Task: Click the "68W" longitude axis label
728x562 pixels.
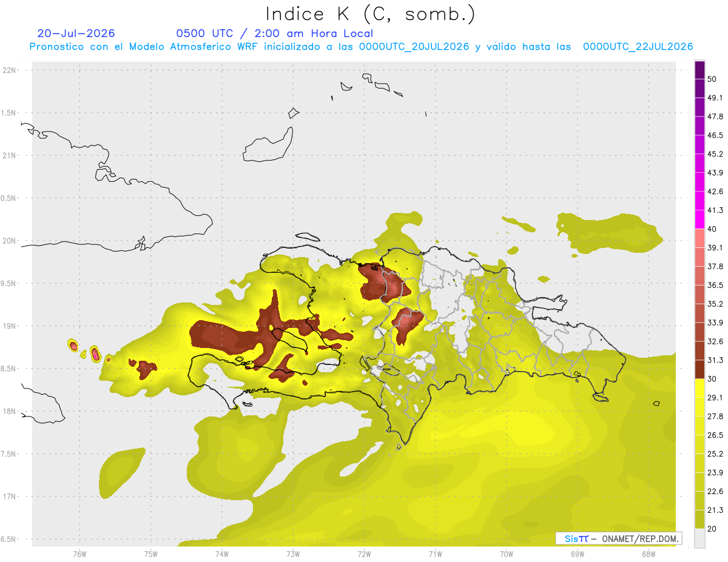Action: 648,554
